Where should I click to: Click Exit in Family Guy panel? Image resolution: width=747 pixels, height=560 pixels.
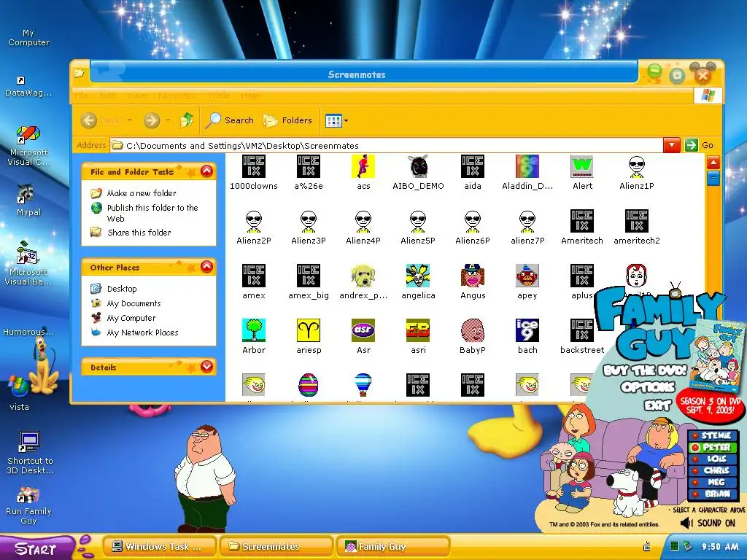point(657,405)
